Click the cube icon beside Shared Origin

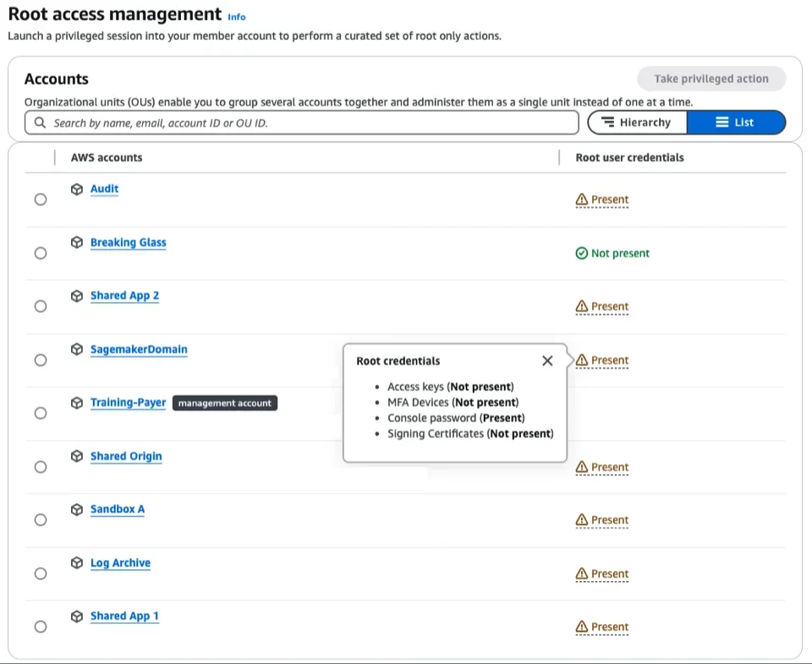[77, 457]
